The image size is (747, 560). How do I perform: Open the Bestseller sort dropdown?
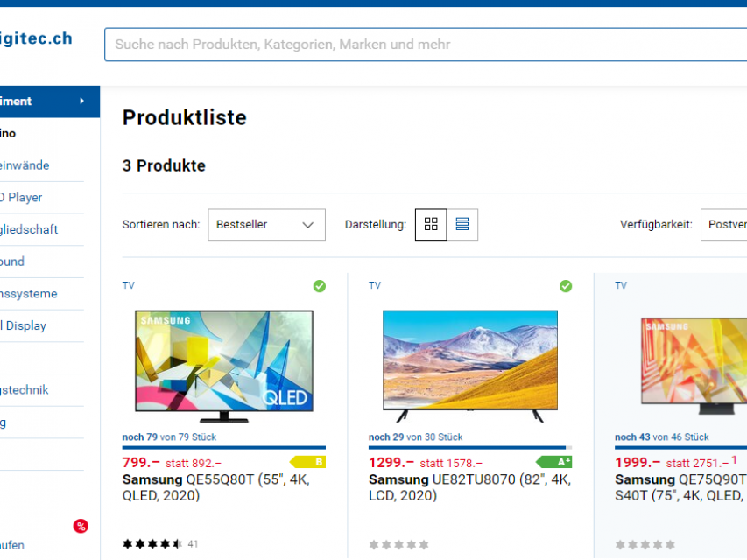tap(266, 225)
